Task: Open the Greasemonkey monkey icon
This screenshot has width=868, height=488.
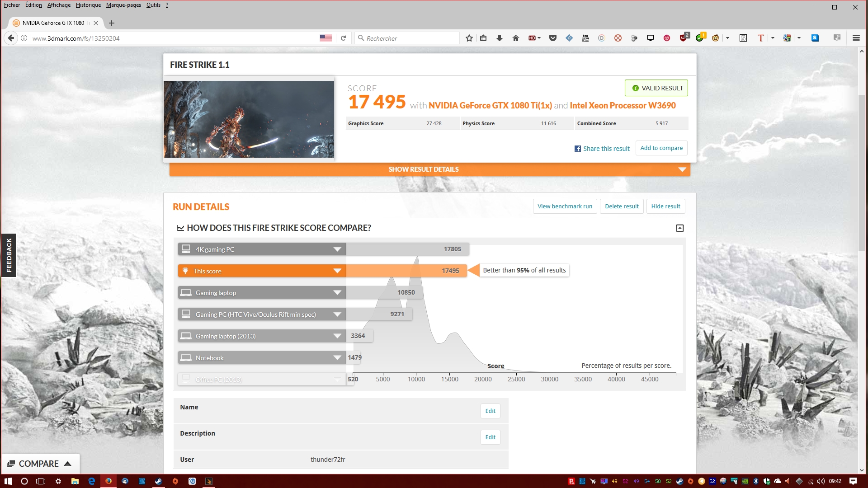Action: (x=715, y=38)
